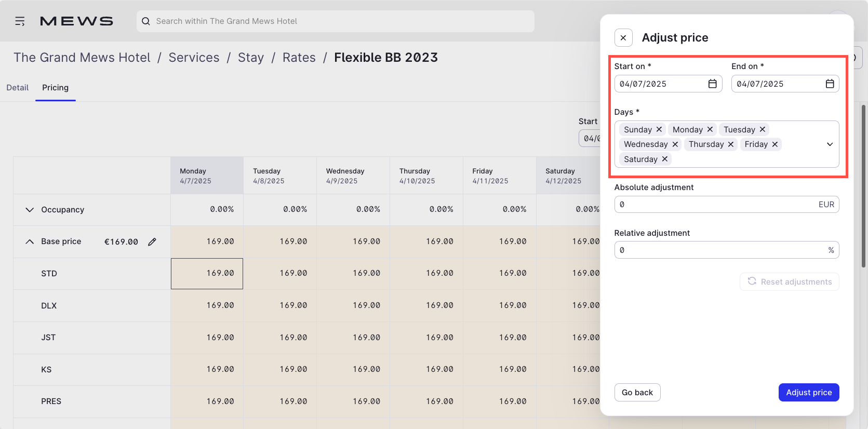Click the MEWS logo

pyautogui.click(x=76, y=21)
